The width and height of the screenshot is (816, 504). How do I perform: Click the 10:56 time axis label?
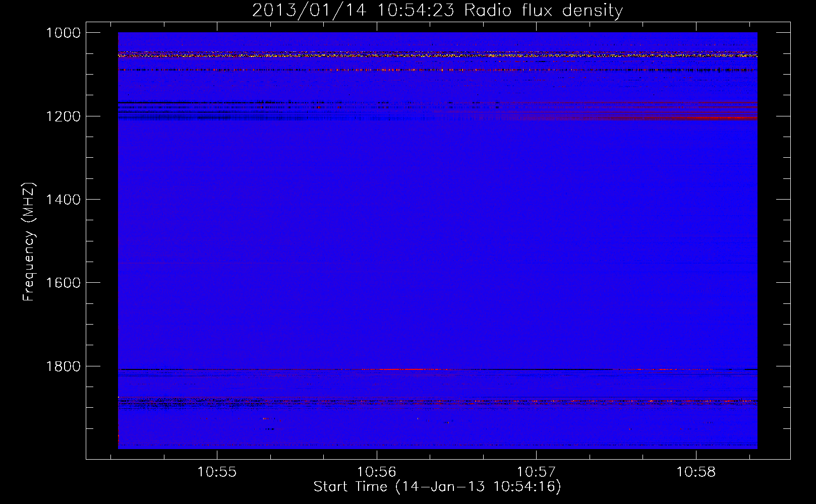[x=377, y=472]
